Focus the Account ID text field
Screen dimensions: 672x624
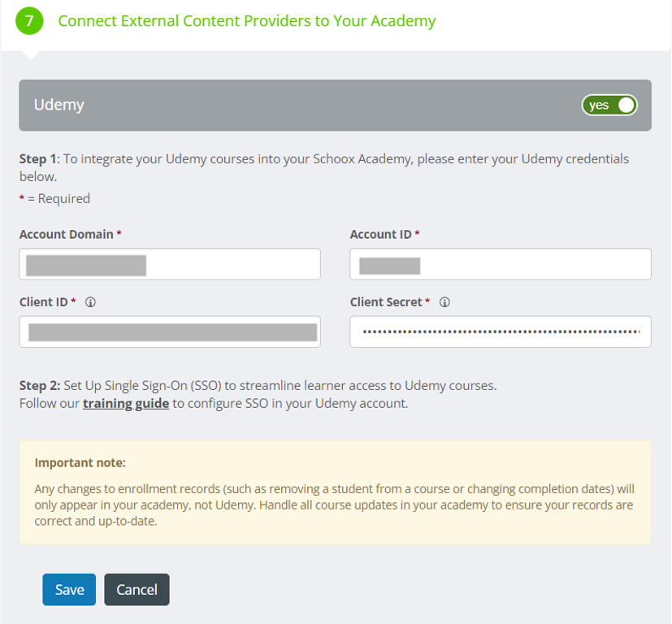click(x=501, y=264)
